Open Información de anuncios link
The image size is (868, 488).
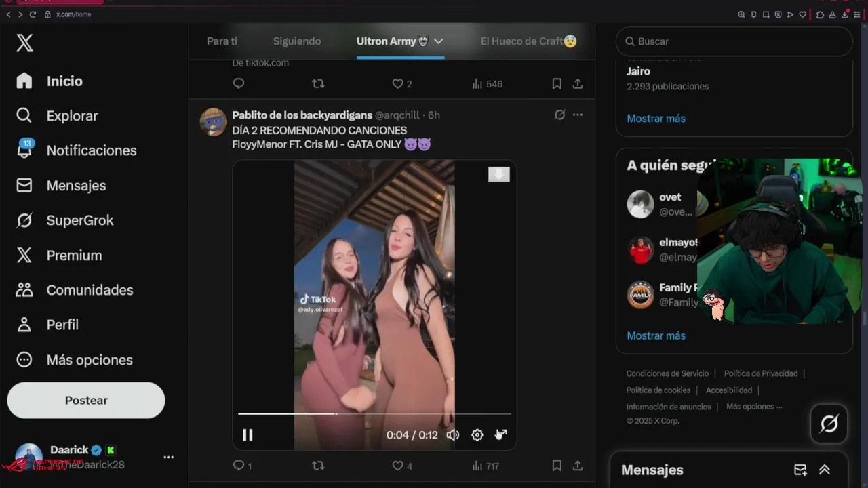(x=669, y=407)
